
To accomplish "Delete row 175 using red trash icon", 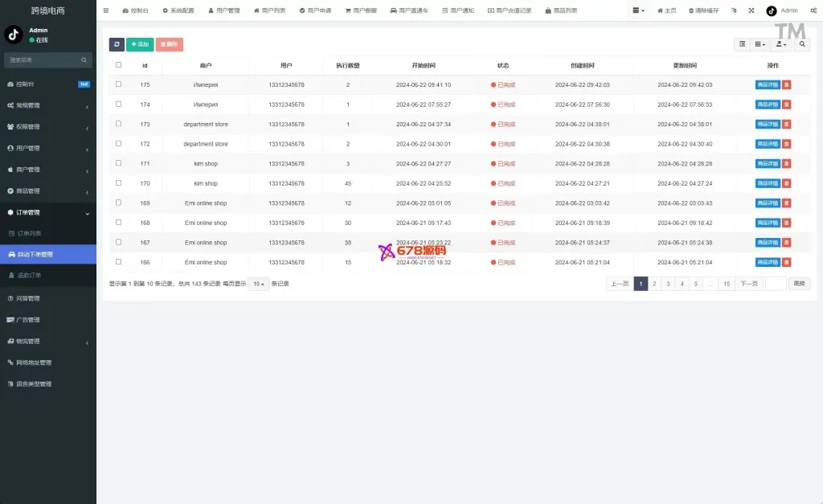I will 787,84.
